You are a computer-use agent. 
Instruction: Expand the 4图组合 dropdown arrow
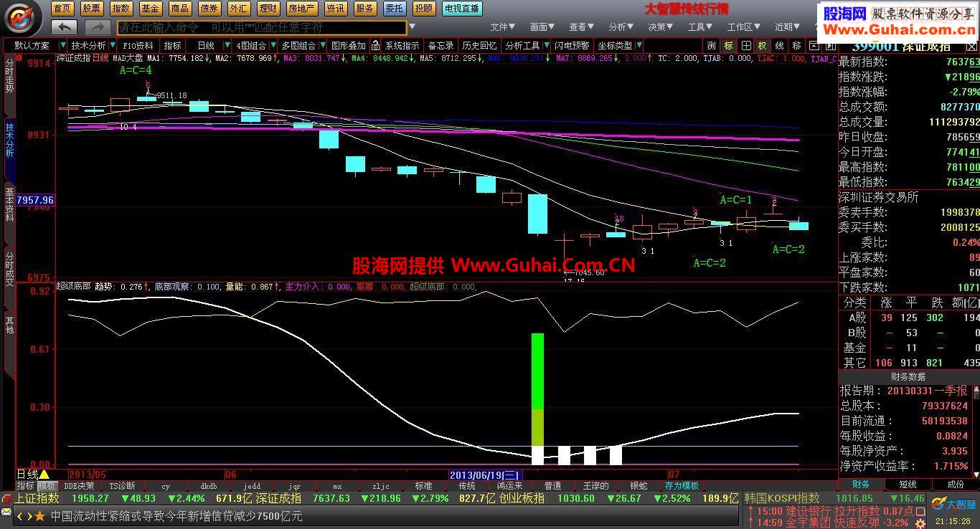click(x=273, y=45)
